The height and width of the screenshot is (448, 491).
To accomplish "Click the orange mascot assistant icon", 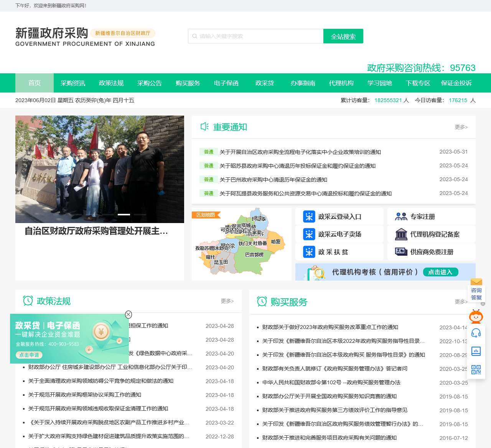I will pyautogui.click(x=476, y=317).
